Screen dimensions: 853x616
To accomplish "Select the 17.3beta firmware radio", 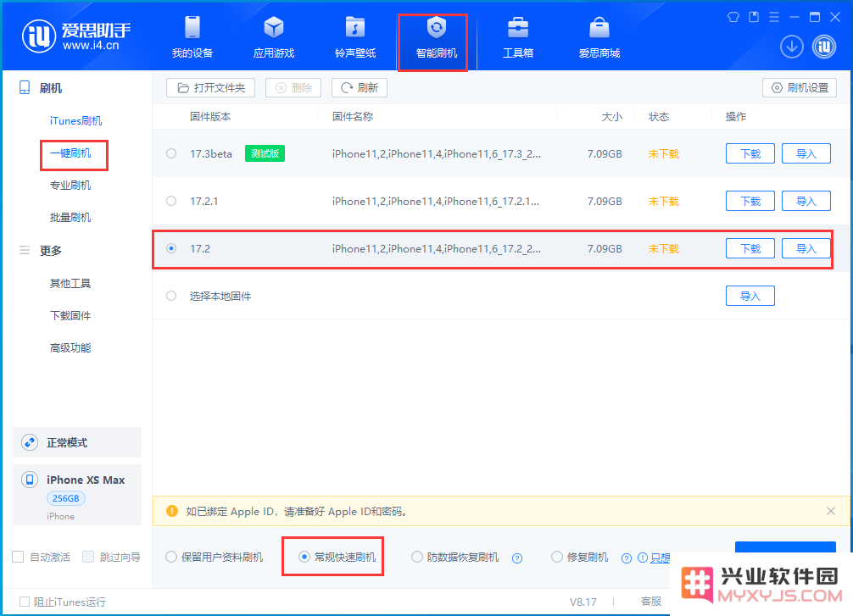I will click(x=171, y=153).
